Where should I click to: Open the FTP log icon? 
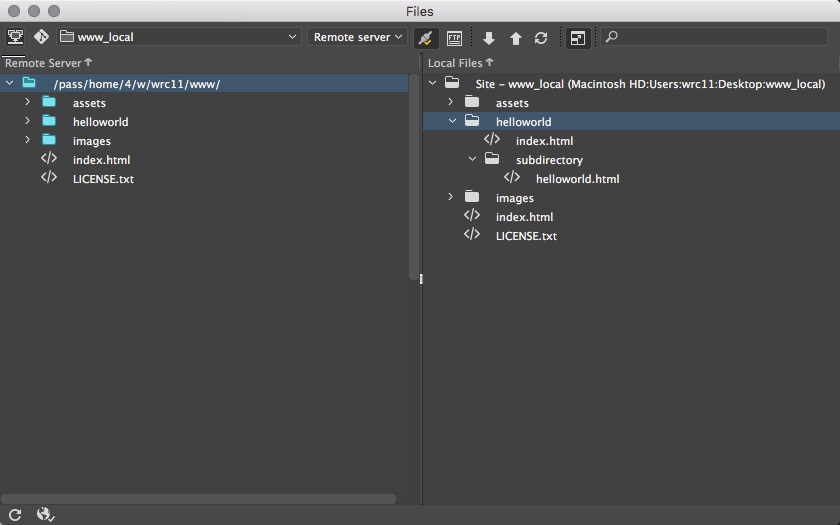pyautogui.click(x=454, y=38)
